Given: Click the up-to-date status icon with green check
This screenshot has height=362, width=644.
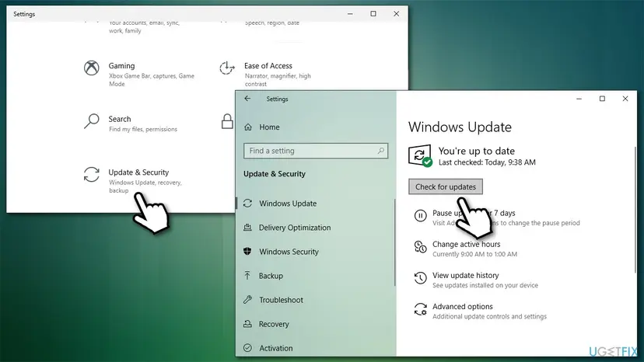Looking at the screenshot, I should pos(420,156).
